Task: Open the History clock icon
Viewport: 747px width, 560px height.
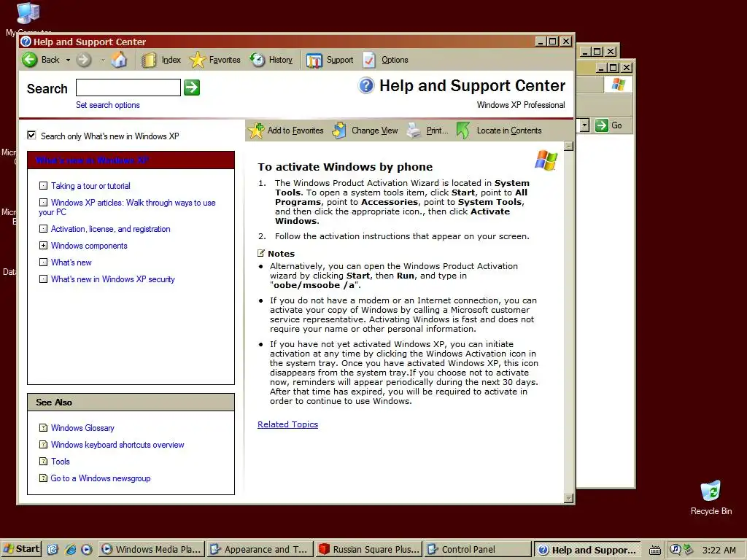Action: point(258,60)
